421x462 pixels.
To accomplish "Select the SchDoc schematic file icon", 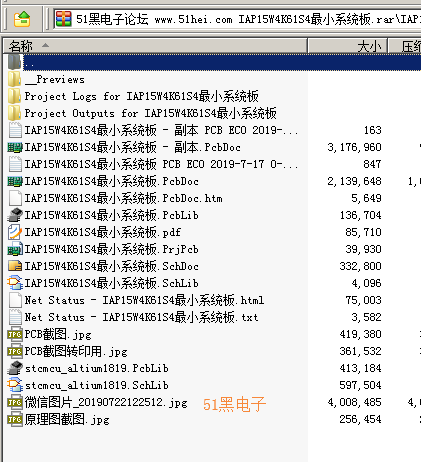I will 15,266.
